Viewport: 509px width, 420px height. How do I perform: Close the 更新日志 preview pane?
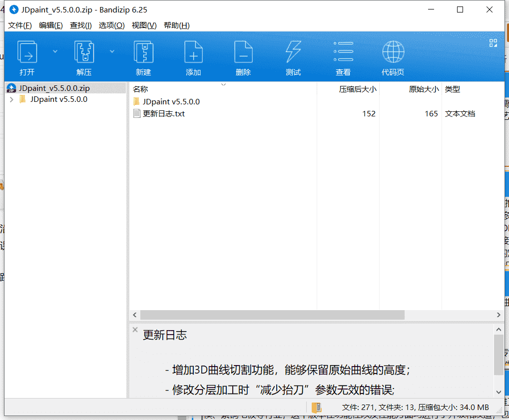point(135,330)
